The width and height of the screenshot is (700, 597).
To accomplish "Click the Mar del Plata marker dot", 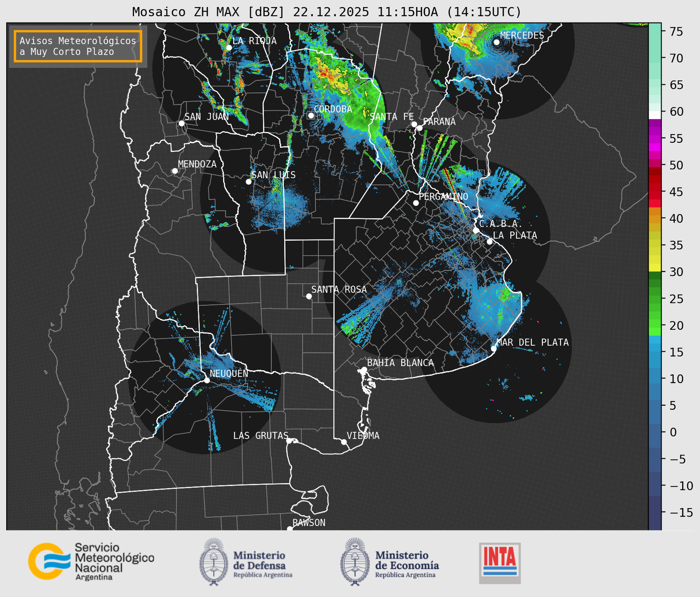I will (x=494, y=348).
